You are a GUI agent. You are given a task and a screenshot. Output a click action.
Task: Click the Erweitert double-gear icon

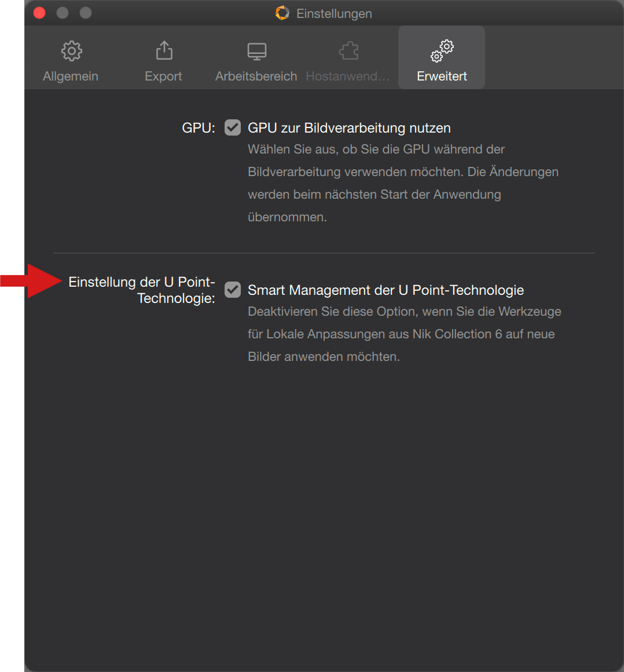coord(442,50)
